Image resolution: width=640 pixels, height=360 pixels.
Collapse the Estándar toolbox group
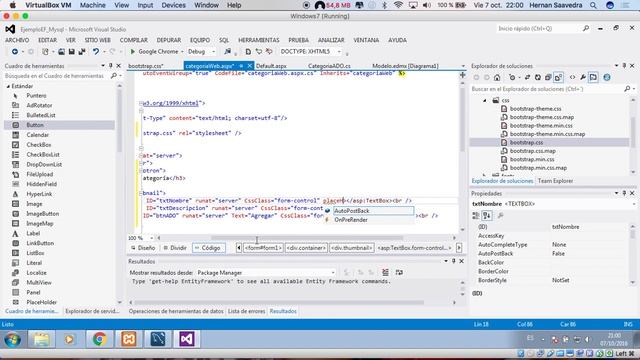[8, 87]
